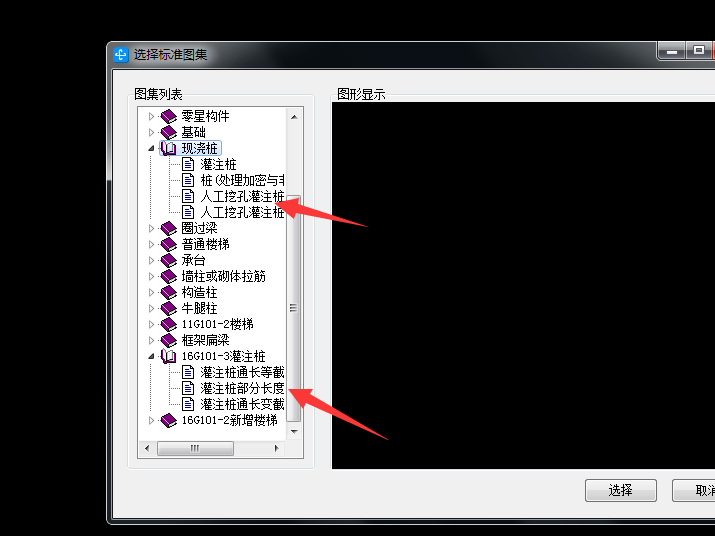The image size is (715, 536).
Task: Click the book icon beside 圈过梁
Action: pyautogui.click(x=169, y=228)
